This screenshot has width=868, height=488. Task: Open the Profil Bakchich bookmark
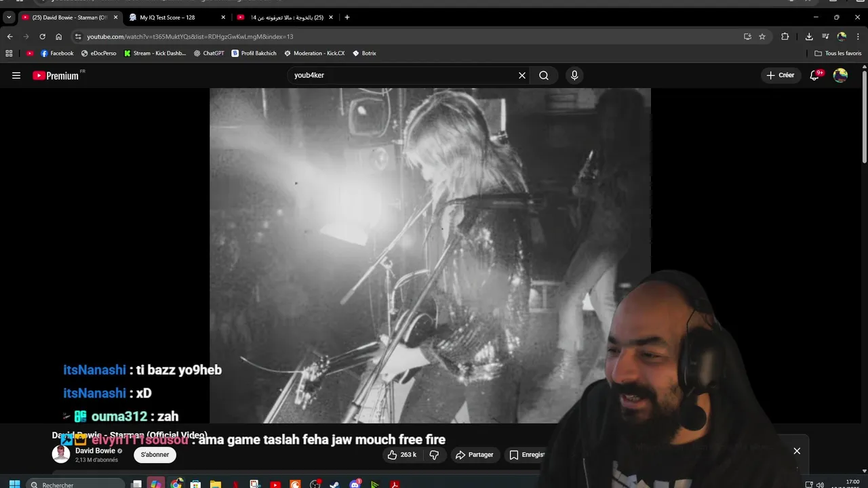(x=254, y=53)
